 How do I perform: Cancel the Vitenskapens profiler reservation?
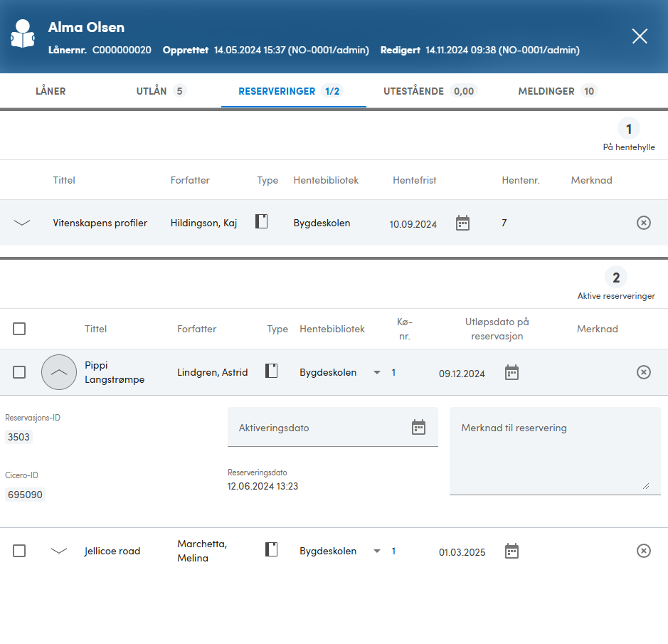point(643,223)
